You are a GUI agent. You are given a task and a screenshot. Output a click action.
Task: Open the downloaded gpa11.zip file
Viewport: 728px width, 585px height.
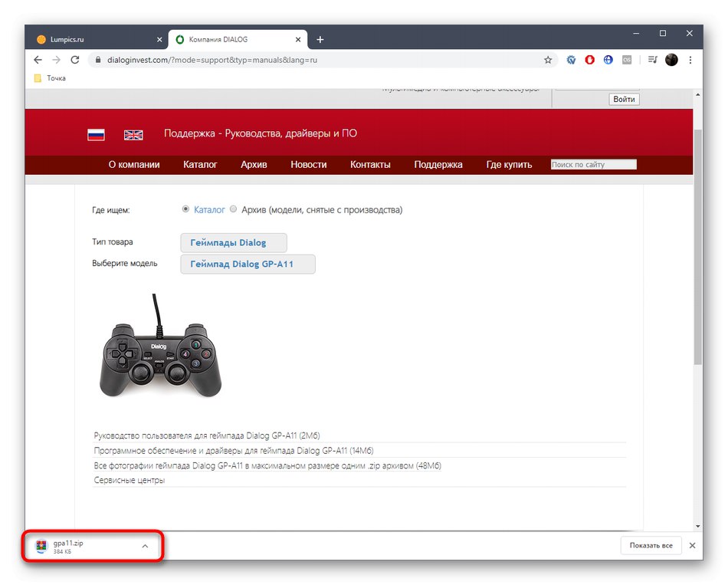pyautogui.click(x=67, y=547)
